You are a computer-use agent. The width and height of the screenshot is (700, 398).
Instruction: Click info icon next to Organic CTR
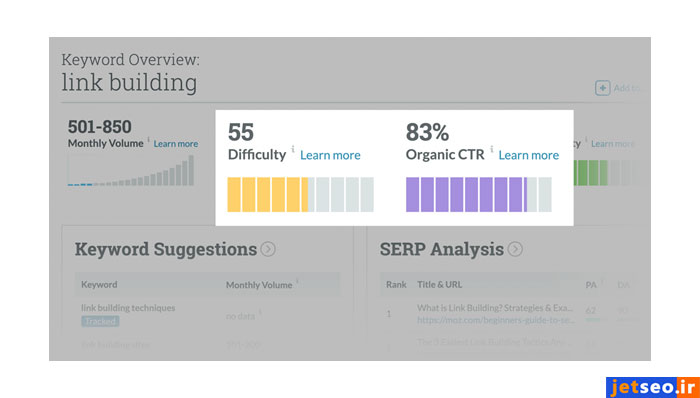coord(492,149)
